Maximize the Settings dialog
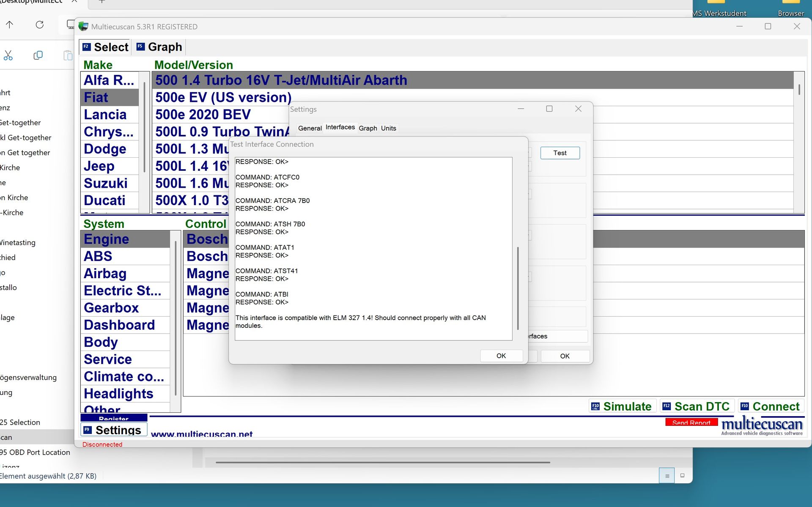The height and width of the screenshot is (507, 812). click(549, 109)
